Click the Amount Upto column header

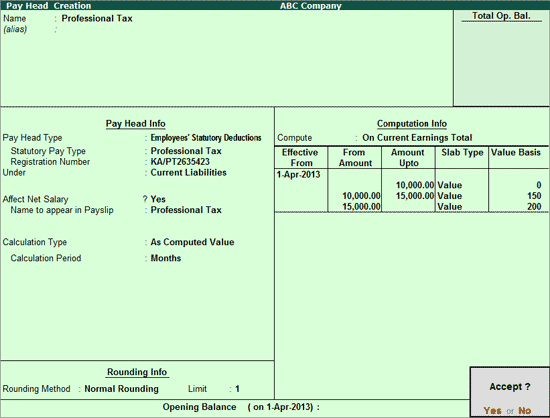[408, 158]
